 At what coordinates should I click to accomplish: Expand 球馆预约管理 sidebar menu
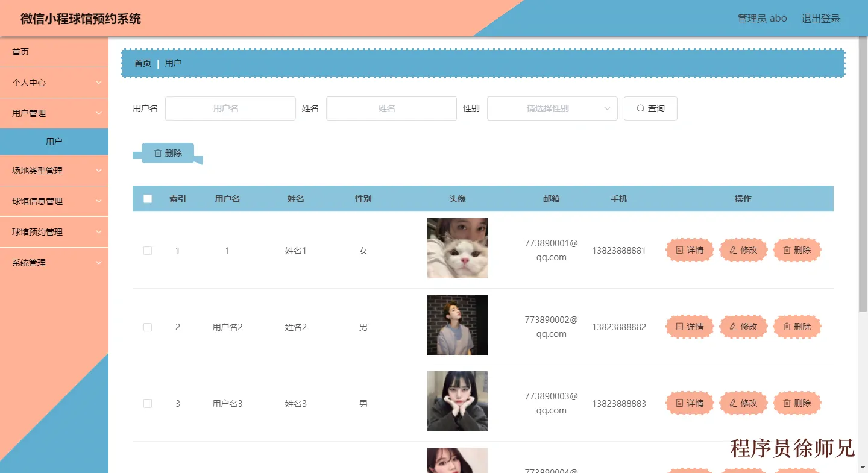(x=54, y=232)
